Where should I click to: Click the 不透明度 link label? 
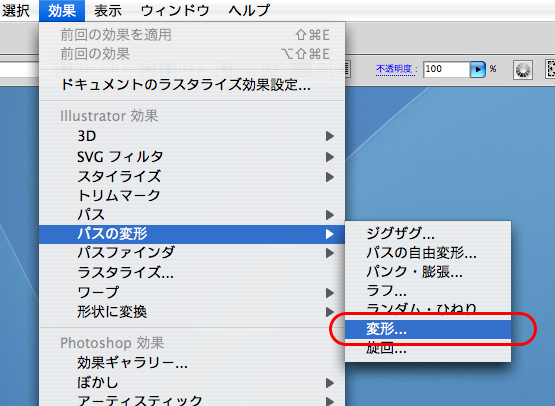pos(395,69)
